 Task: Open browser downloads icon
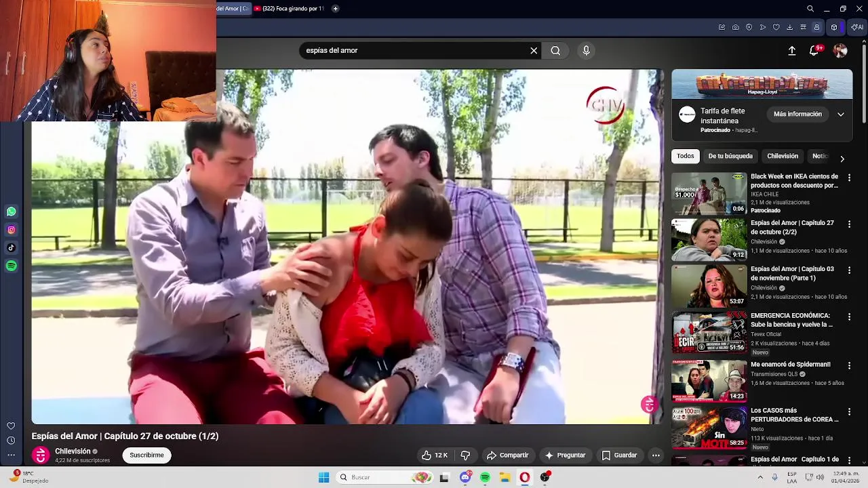(x=790, y=27)
